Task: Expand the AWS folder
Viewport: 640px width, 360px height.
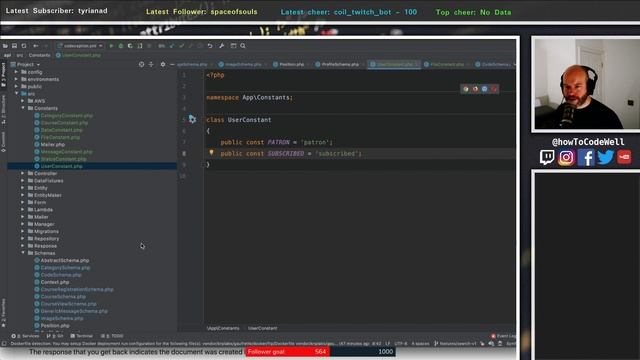Action: point(23,101)
